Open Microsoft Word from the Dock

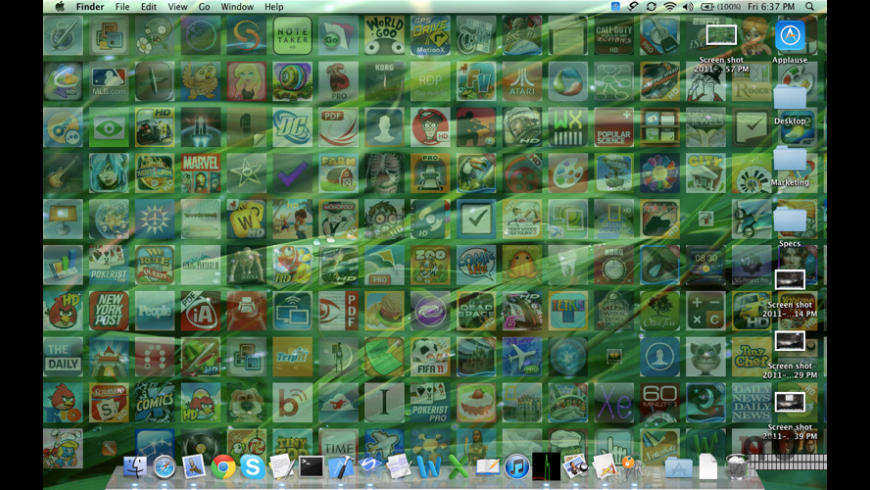click(x=428, y=467)
